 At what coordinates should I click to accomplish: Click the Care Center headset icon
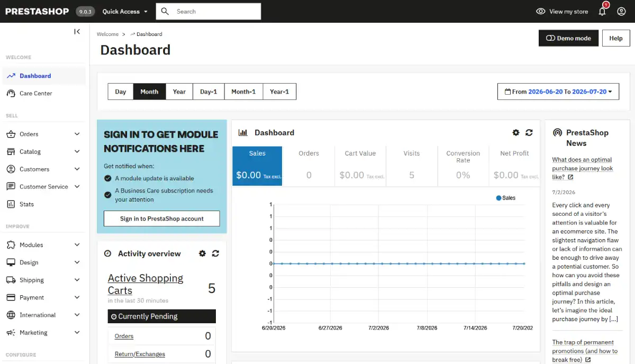11,93
